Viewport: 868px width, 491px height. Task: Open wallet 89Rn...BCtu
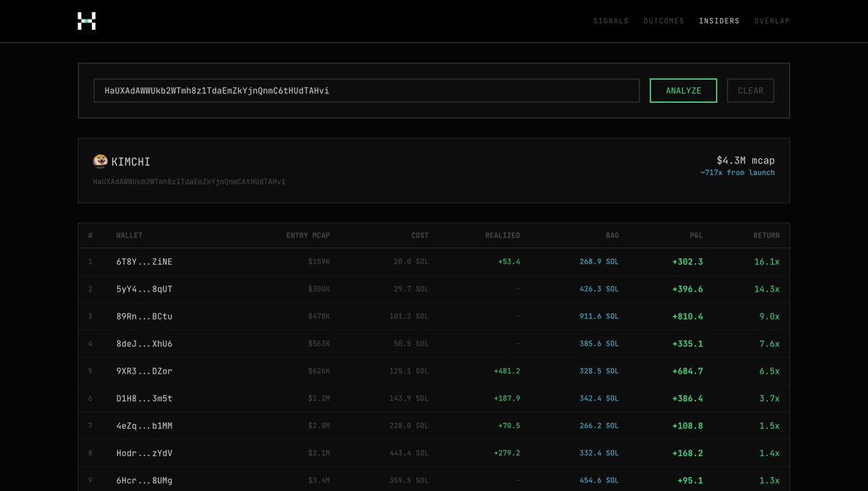(144, 317)
